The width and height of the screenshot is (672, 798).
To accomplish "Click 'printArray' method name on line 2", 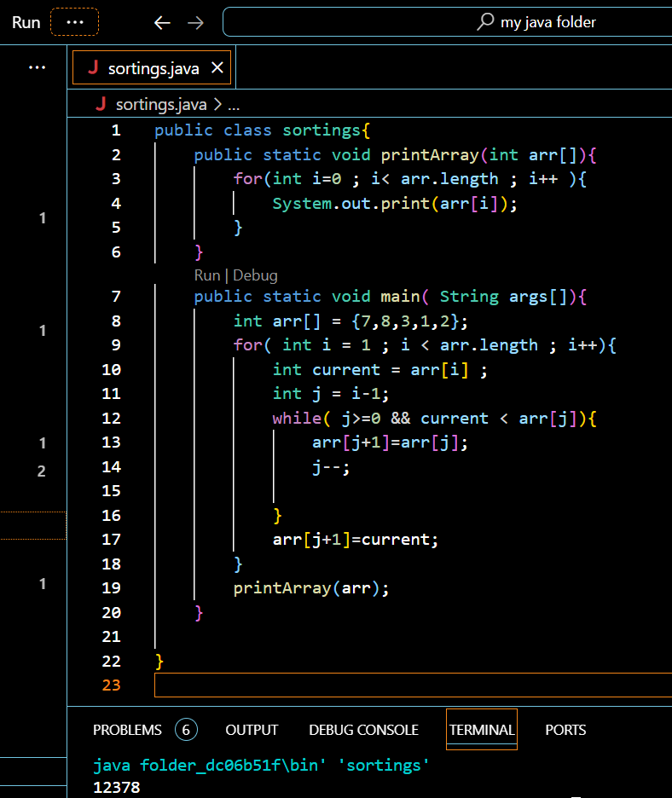I will tap(430, 154).
